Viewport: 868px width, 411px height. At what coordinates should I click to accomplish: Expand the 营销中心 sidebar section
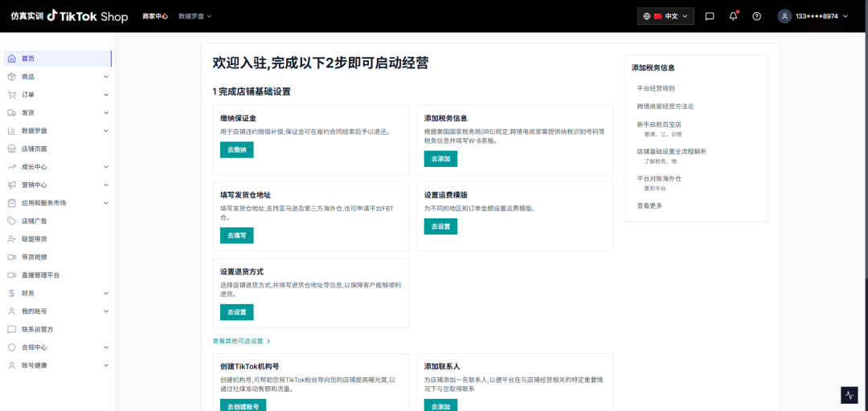(56, 185)
